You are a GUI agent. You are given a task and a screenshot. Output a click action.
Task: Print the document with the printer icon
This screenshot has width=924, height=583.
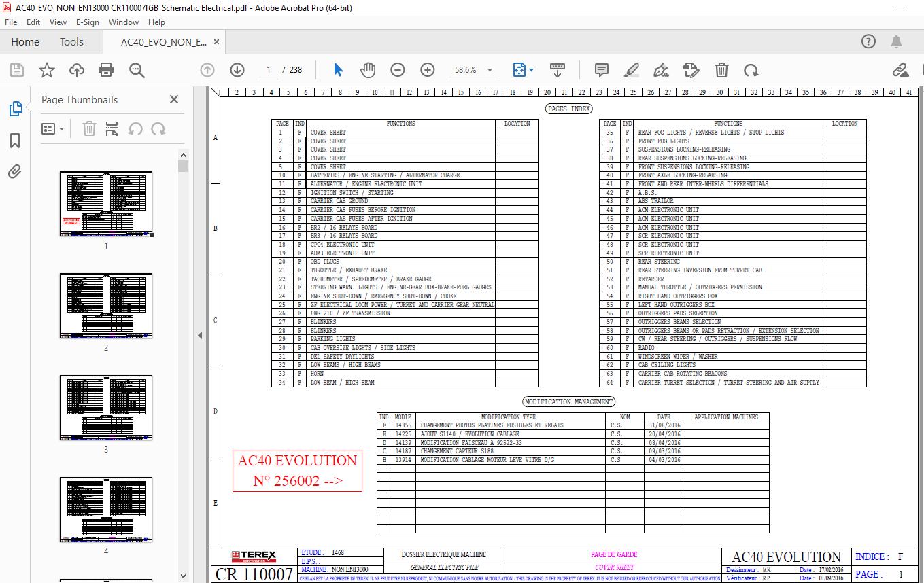[x=106, y=70]
